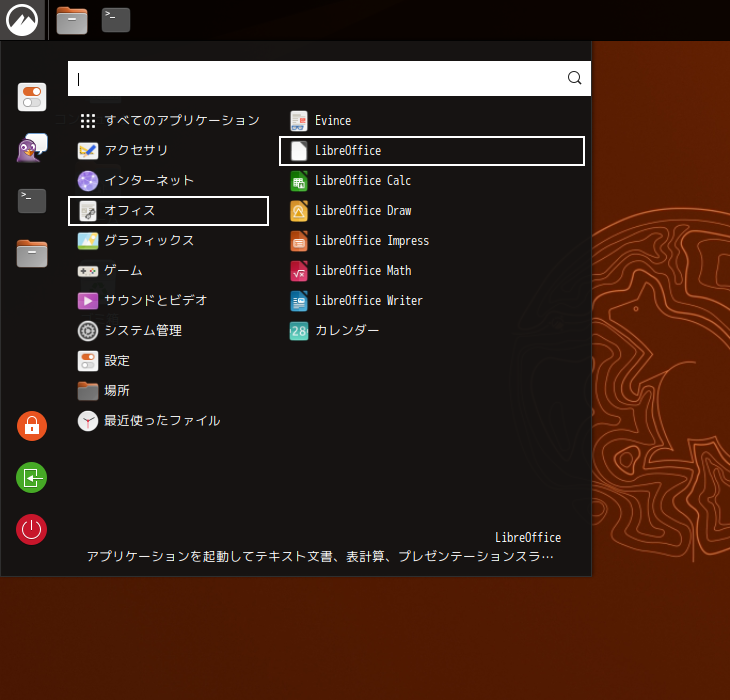Image resolution: width=730 pixels, height=700 pixels.
Task: Click the gear icon beside システム管理
Action: coord(88,331)
